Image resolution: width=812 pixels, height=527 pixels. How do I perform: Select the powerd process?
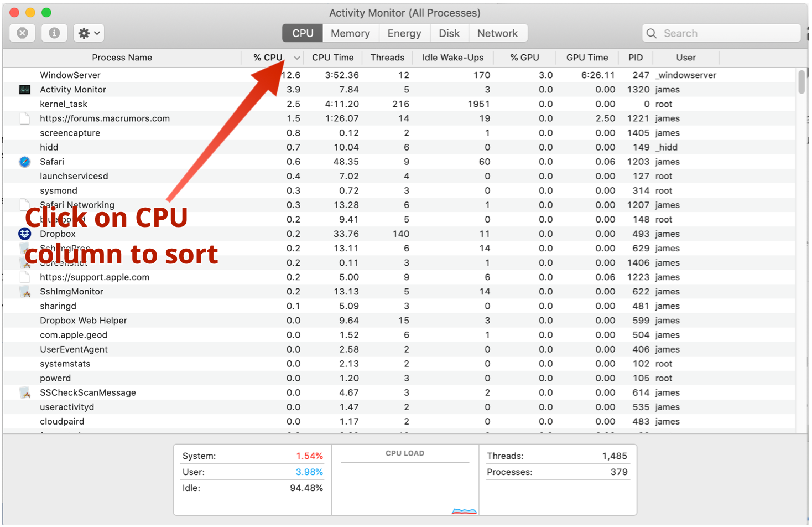coord(55,378)
